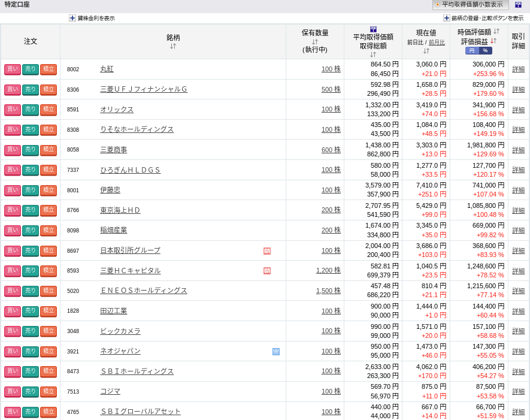The image size is (530, 420).
Task: Open 詳細 link for りそなホールディングス row
Action: pos(519,130)
